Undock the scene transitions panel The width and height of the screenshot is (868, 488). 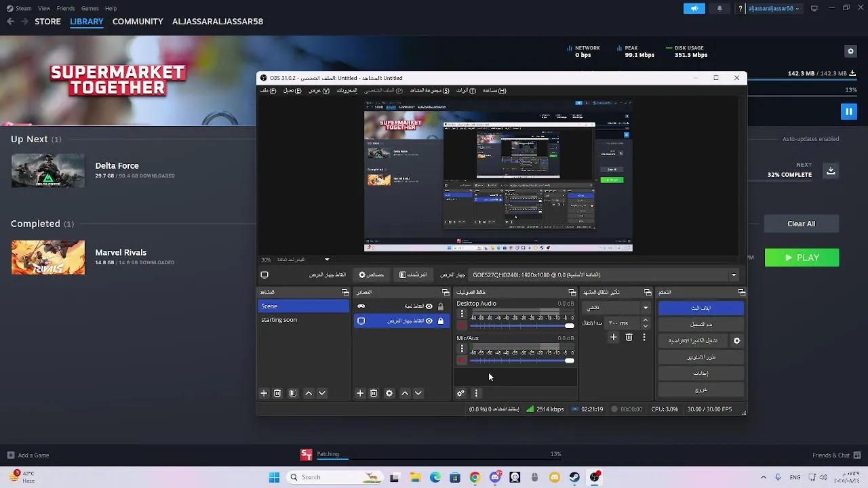[648, 293]
